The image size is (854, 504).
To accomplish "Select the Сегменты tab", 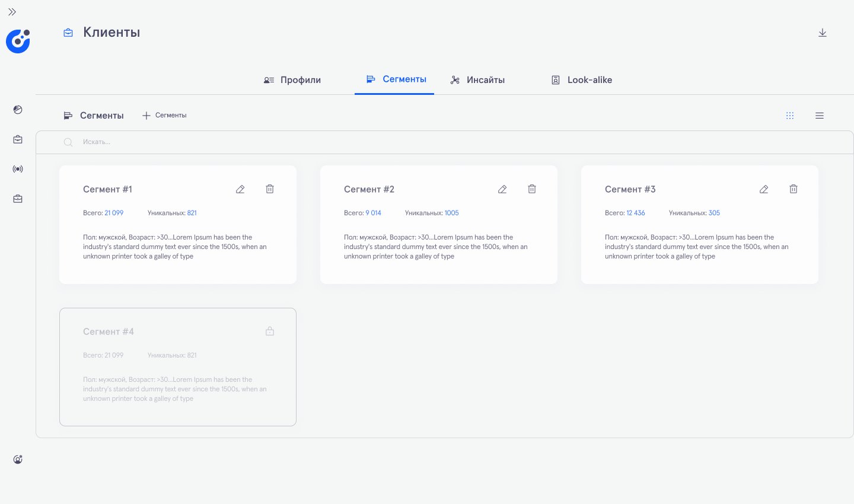I will click(x=396, y=79).
